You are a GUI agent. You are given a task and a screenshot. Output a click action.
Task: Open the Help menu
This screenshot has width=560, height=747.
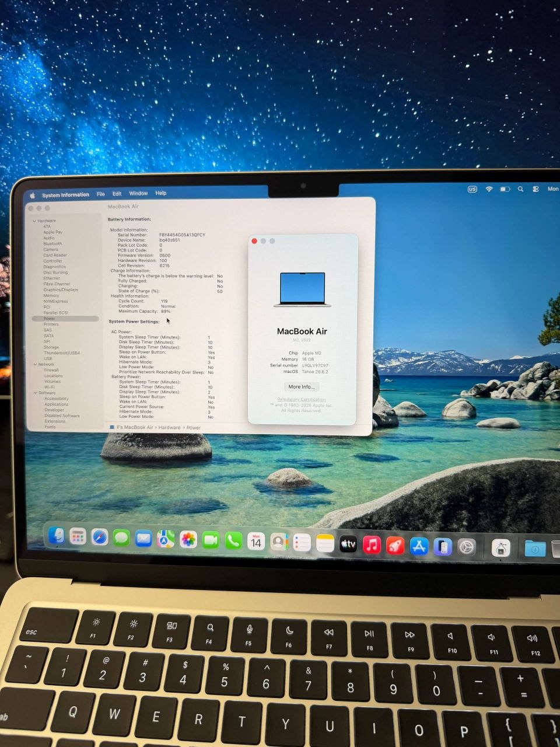click(x=161, y=193)
